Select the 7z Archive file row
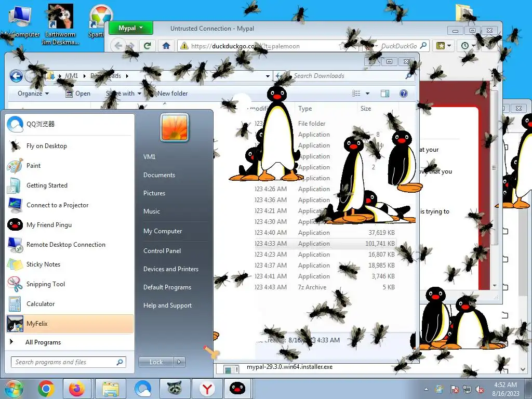Viewport: 532px width, 399px height. coord(325,287)
